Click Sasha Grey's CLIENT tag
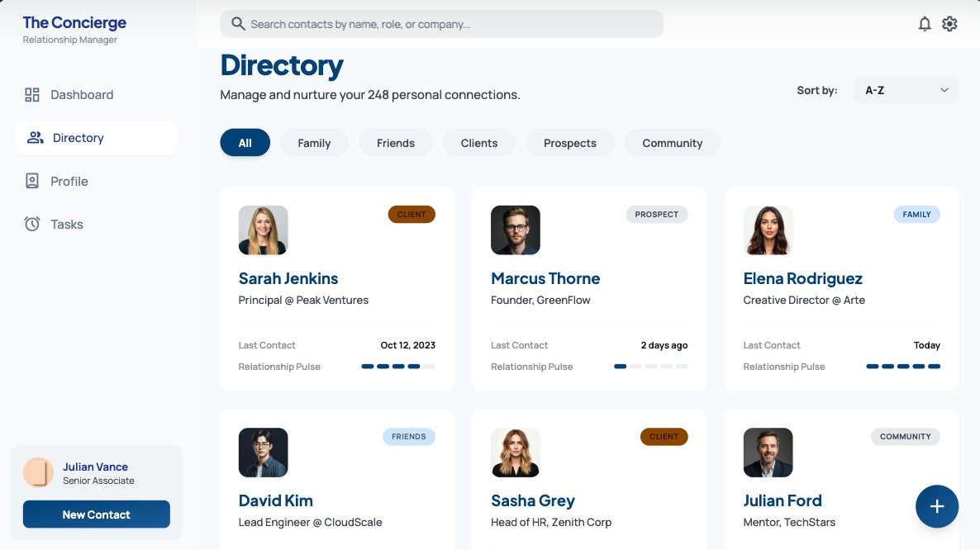This screenshot has width=980, height=550. [664, 436]
